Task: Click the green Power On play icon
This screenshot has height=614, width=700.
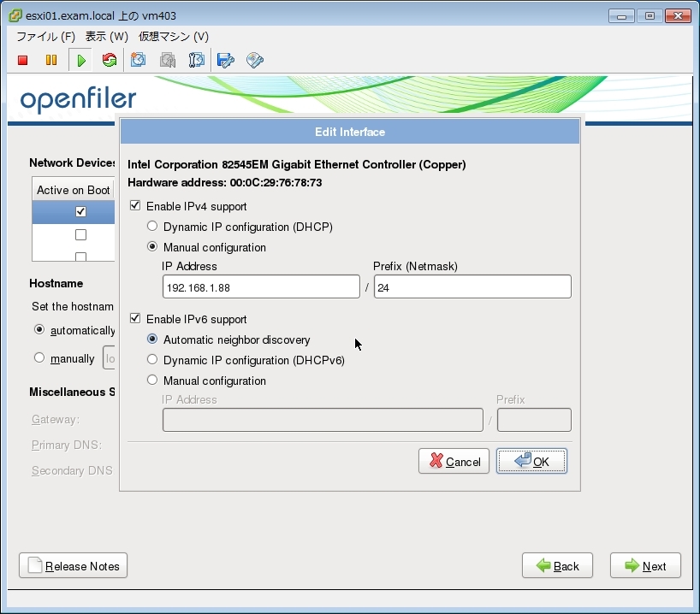Action: click(80, 60)
